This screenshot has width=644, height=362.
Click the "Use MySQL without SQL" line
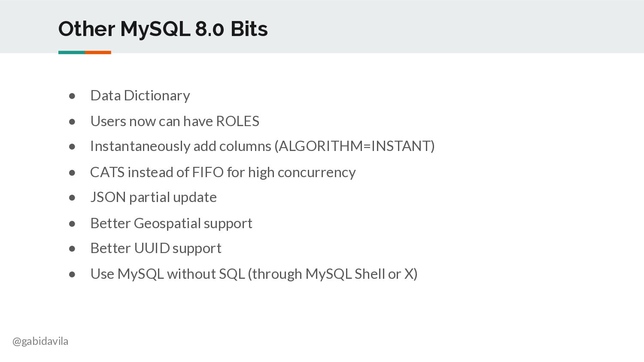coord(254,274)
